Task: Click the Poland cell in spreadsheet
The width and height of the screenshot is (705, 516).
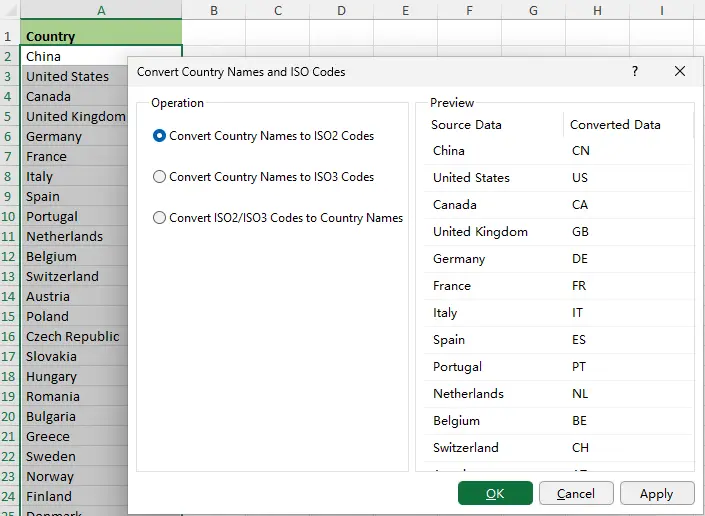Action: point(74,316)
